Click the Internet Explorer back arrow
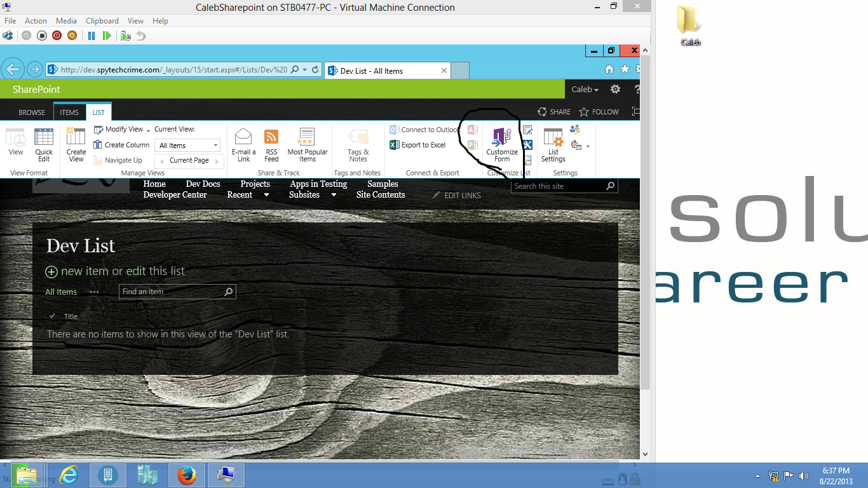Viewport: 868px width, 488px height. pos(13,70)
